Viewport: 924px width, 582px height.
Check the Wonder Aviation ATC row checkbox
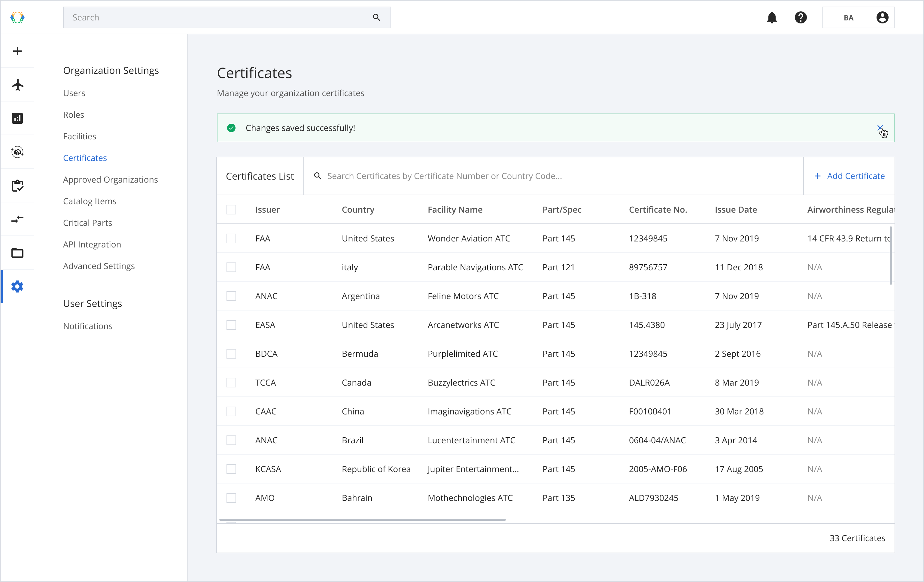[x=231, y=238]
